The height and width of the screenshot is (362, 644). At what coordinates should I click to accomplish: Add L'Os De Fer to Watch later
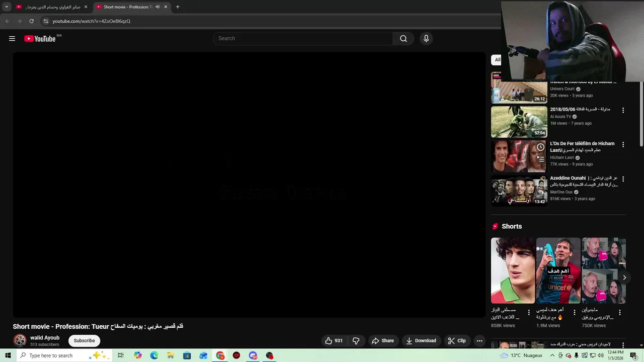(x=540, y=147)
